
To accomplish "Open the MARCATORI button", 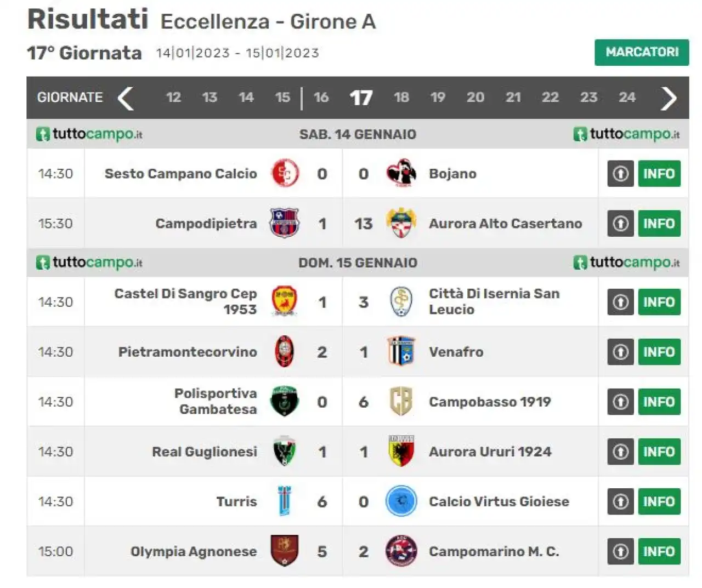I will (x=642, y=53).
